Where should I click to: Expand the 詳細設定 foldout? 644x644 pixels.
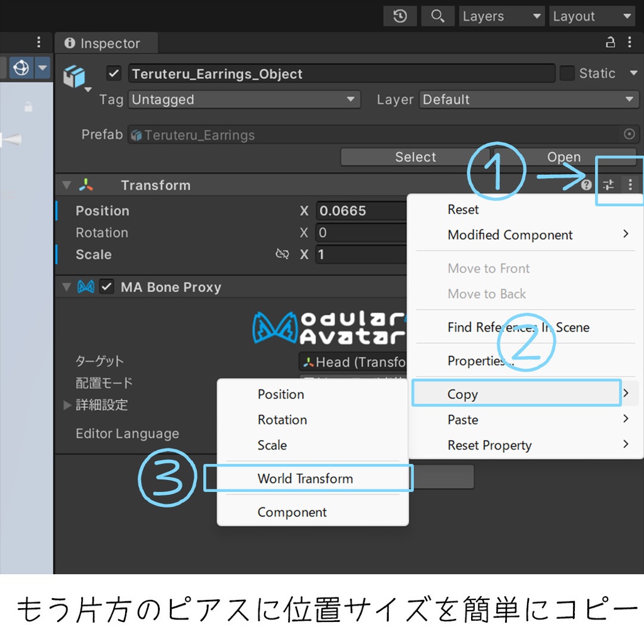tap(67, 405)
